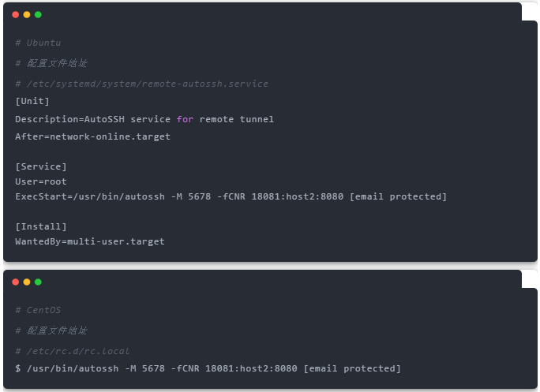Click the red dot in the CentOS code block
This screenshot has width=540, height=392.
(16, 282)
